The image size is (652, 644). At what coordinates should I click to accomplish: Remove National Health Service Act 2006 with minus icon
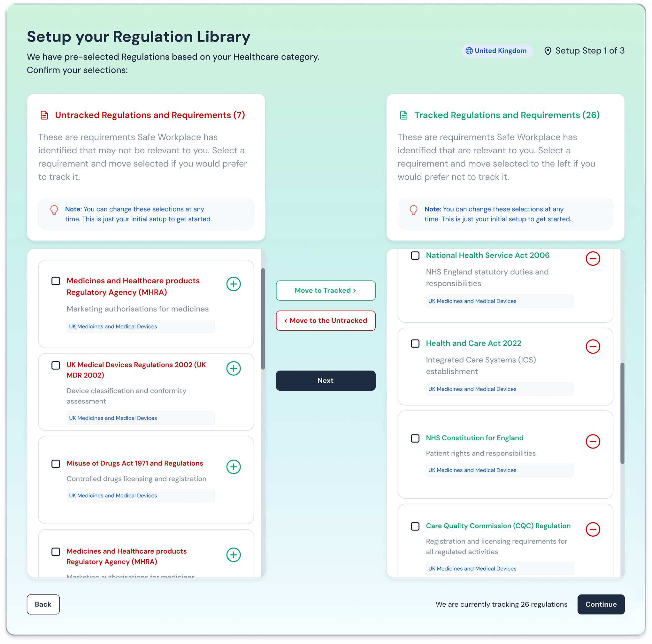[593, 258]
